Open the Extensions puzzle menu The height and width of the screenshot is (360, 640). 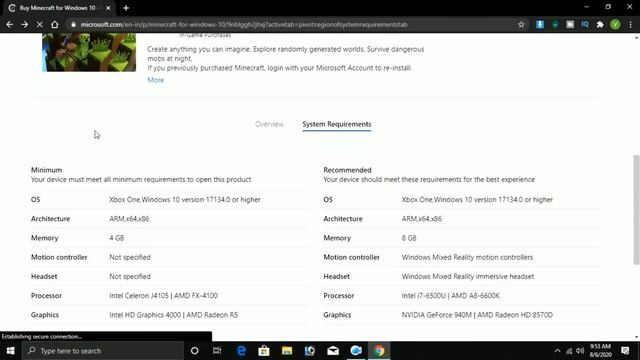(600, 24)
